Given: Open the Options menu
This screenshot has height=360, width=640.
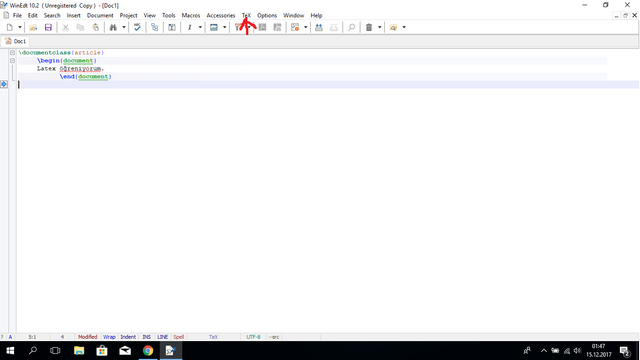Looking at the screenshot, I should pos(267,16).
